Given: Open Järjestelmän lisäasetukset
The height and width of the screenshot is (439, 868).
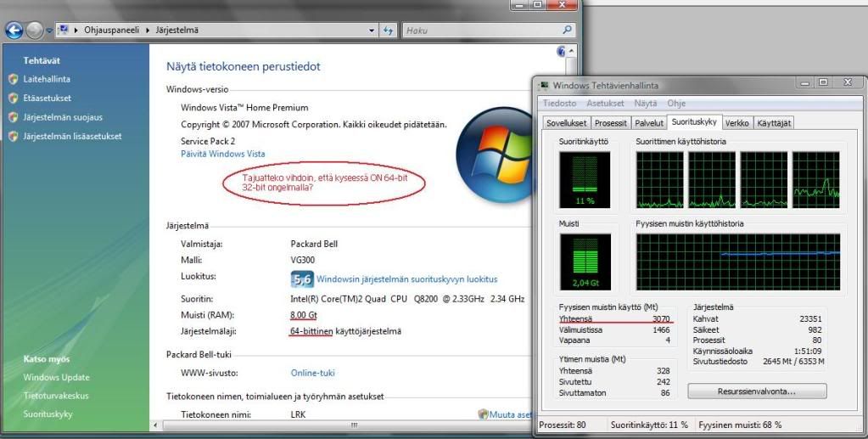Looking at the screenshot, I should [x=72, y=137].
